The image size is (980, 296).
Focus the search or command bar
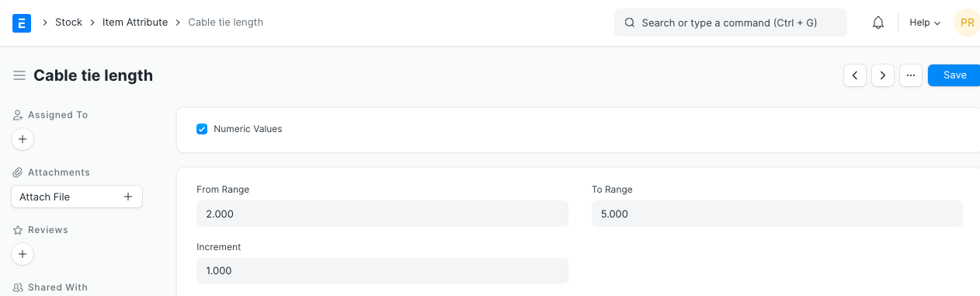pos(731,23)
